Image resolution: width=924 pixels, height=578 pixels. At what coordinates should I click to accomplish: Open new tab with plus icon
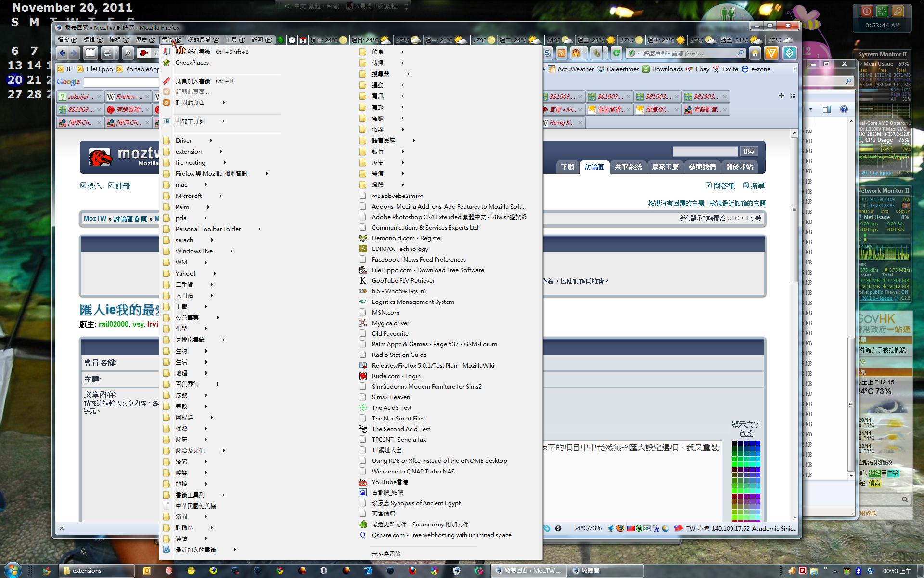[x=781, y=96]
